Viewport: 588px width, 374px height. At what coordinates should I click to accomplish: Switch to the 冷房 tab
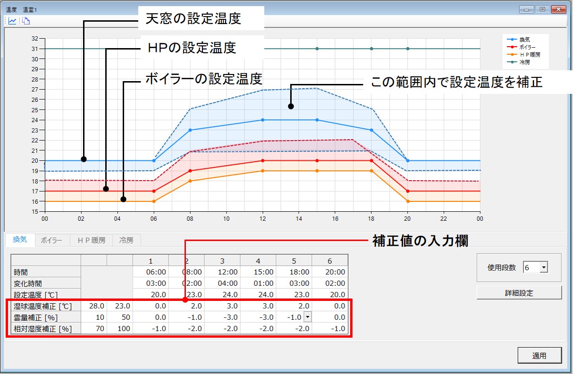(126, 240)
